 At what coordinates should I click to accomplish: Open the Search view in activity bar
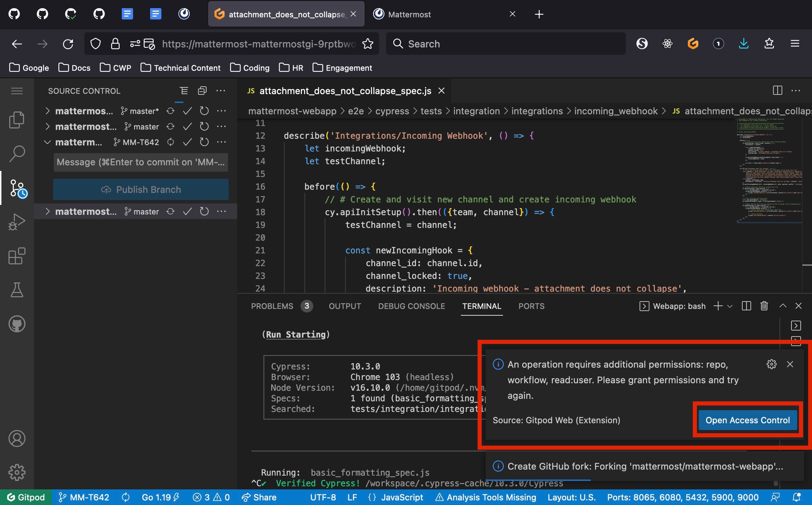coord(17,154)
